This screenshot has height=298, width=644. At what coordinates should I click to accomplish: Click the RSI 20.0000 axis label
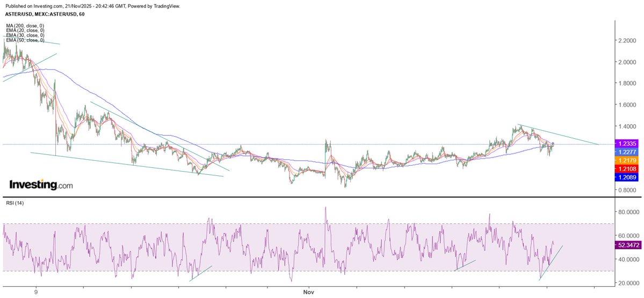point(629,283)
